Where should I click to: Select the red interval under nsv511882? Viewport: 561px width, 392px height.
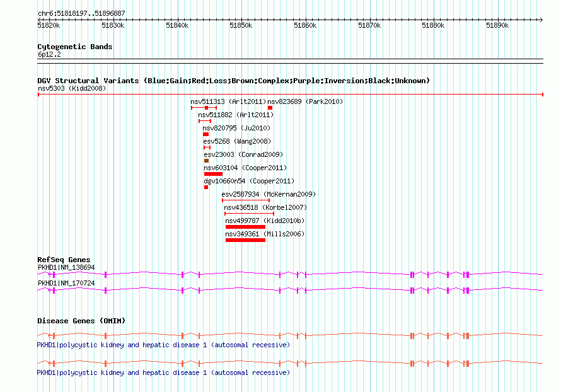205,121
